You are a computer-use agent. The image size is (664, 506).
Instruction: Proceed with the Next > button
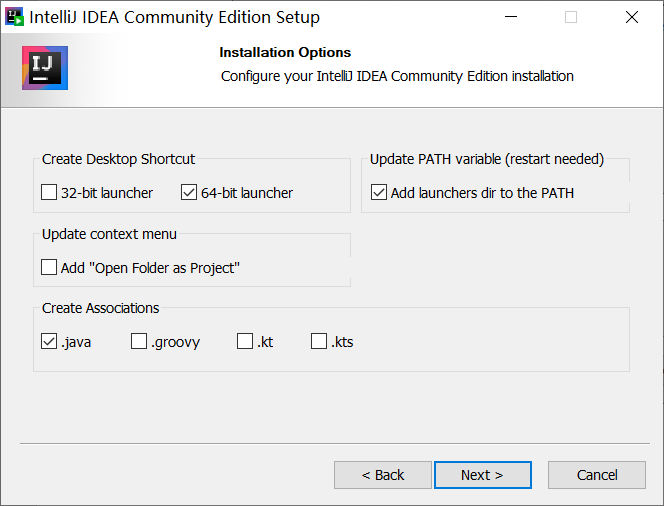[x=483, y=475]
